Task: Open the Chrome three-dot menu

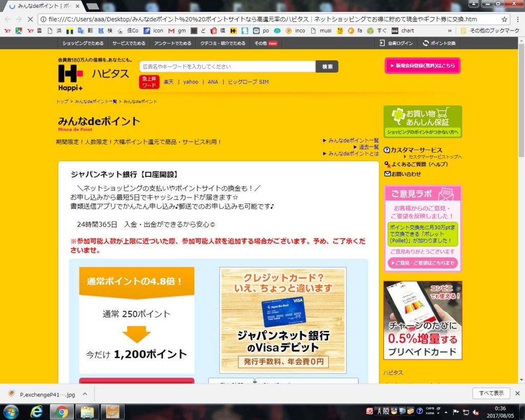Action: pyautogui.click(x=518, y=19)
